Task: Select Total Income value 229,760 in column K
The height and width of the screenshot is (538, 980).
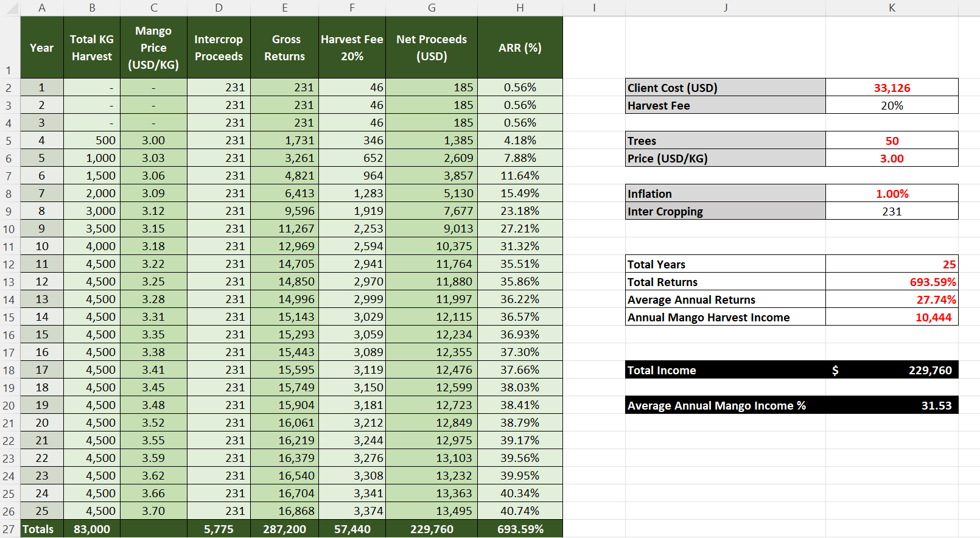Action: pyautogui.click(x=892, y=370)
